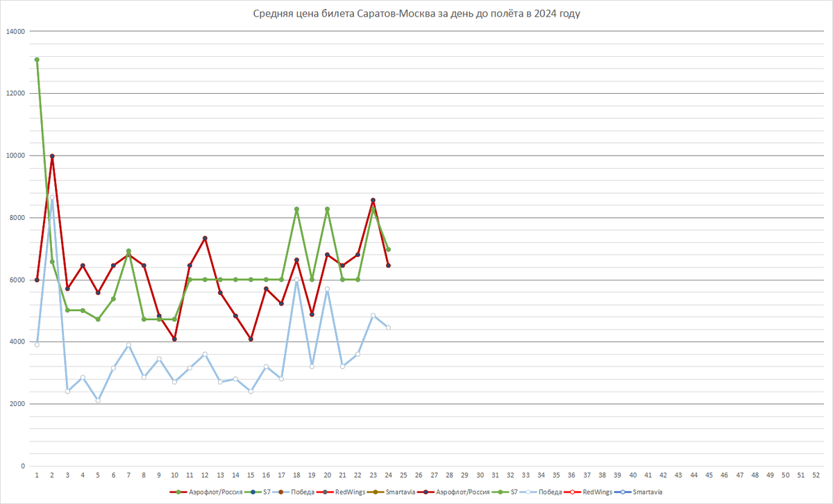This screenshot has width=833, height=504.
Task: Click the last green S7 point at week 24
Action: (x=388, y=249)
